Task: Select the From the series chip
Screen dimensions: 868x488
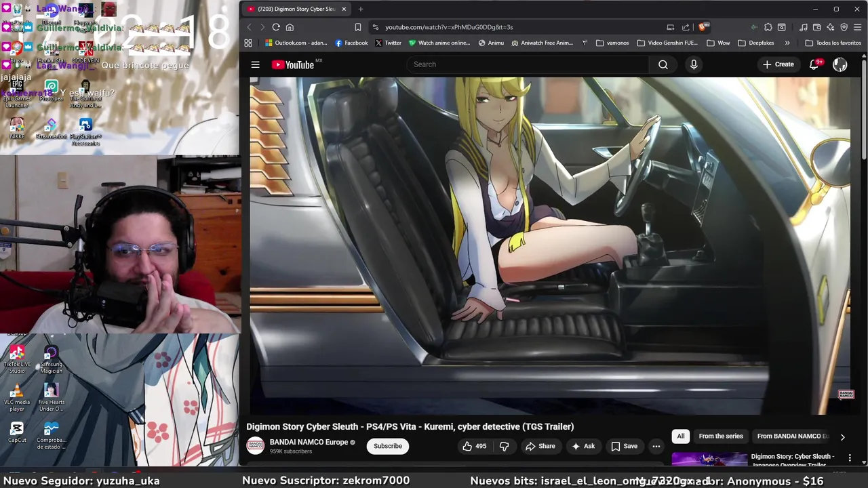Action: click(x=721, y=436)
